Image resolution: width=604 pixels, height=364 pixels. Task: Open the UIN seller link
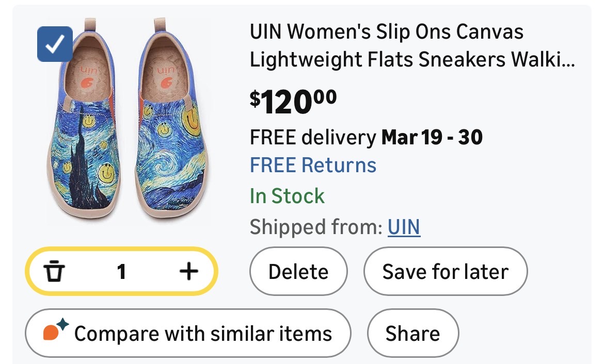point(404,227)
